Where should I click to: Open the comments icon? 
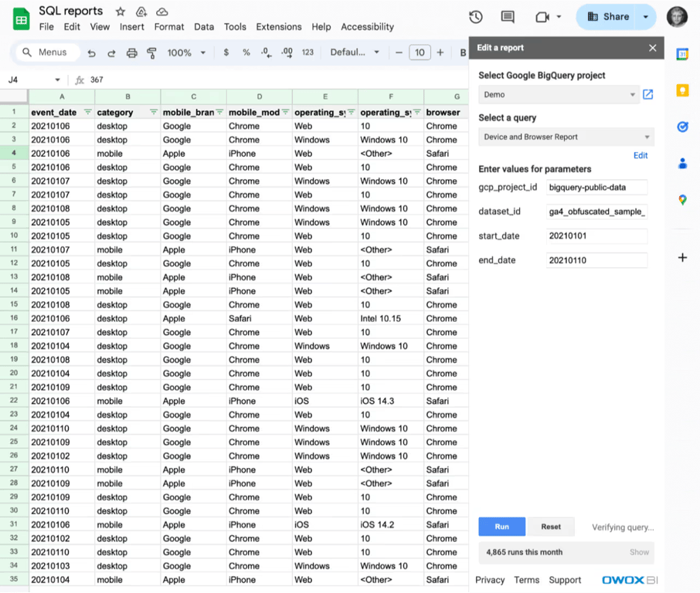pos(508,17)
